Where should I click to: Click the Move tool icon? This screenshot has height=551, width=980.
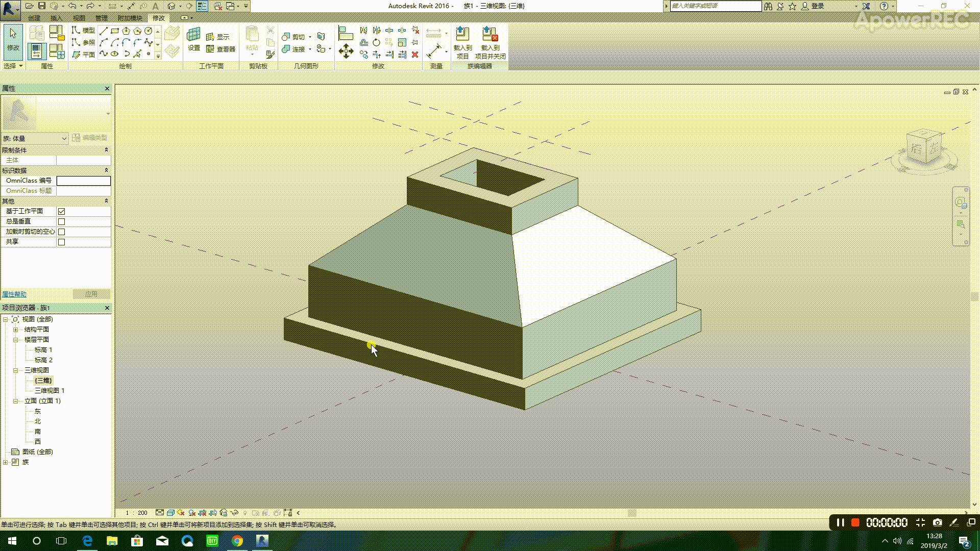[x=346, y=51]
